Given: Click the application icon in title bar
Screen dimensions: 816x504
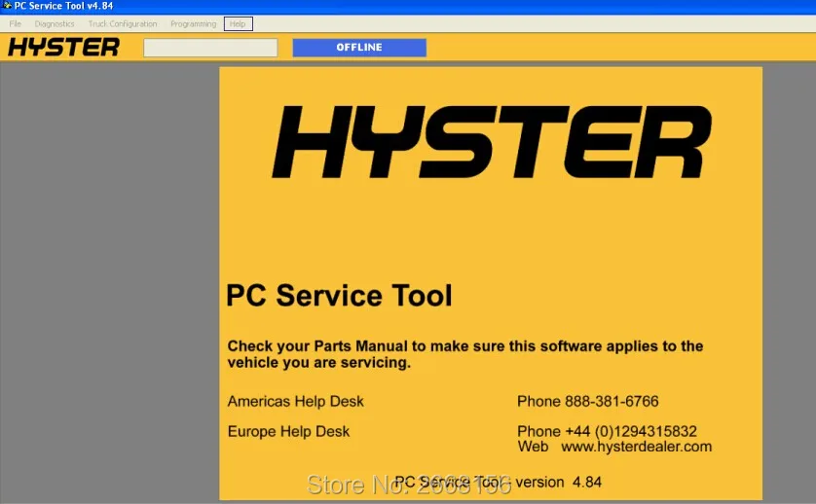Looking at the screenshot, I should pyautogui.click(x=7, y=6).
